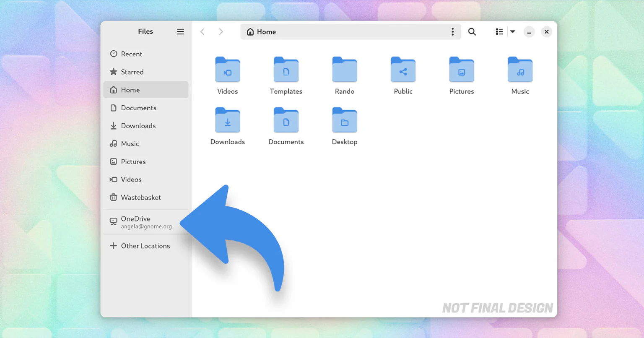
Task: Open Starred in the sidebar
Action: [146, 72]
